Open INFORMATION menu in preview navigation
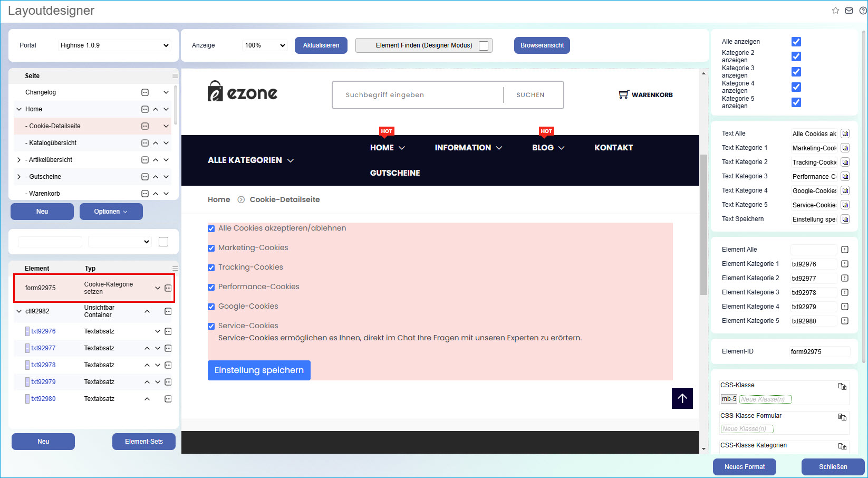 pos(468,148)
